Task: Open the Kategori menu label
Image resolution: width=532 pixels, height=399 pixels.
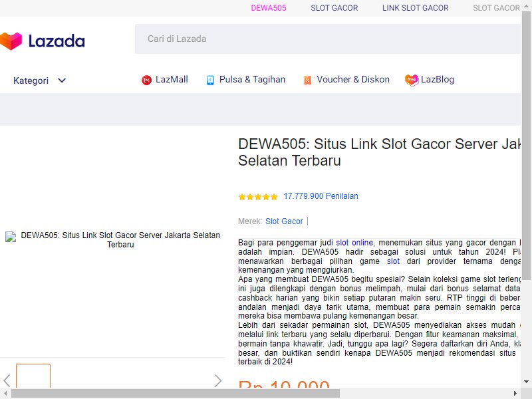Action: coord(31,80)
